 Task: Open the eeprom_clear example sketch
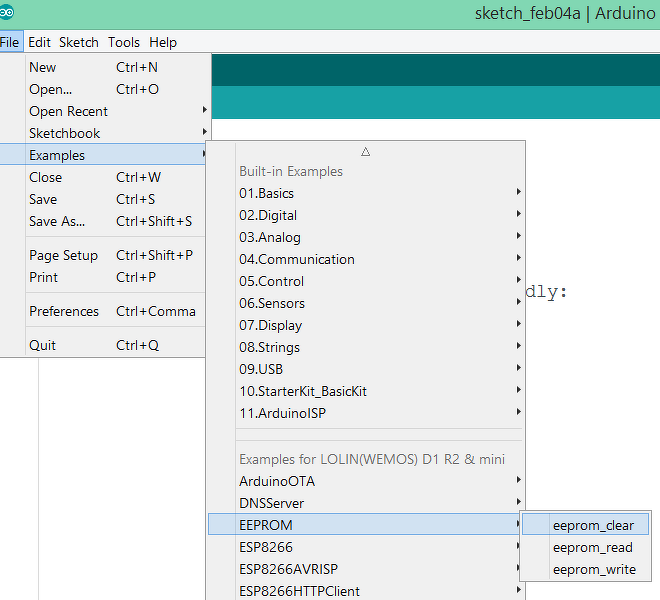coord(585,525)
